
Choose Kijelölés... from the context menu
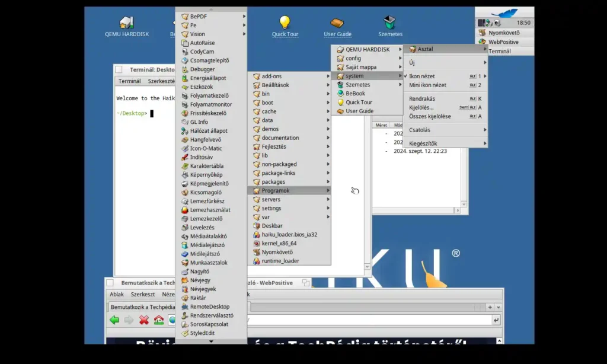coord(445,108)
